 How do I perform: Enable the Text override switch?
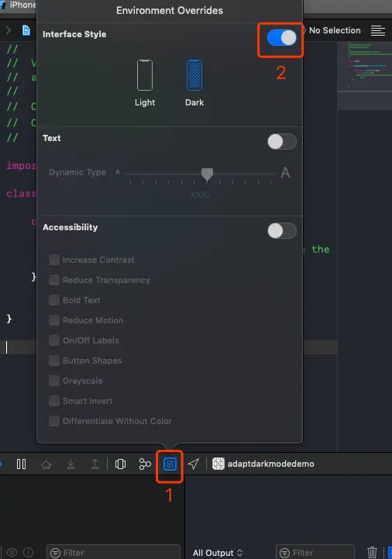[281, 142]
